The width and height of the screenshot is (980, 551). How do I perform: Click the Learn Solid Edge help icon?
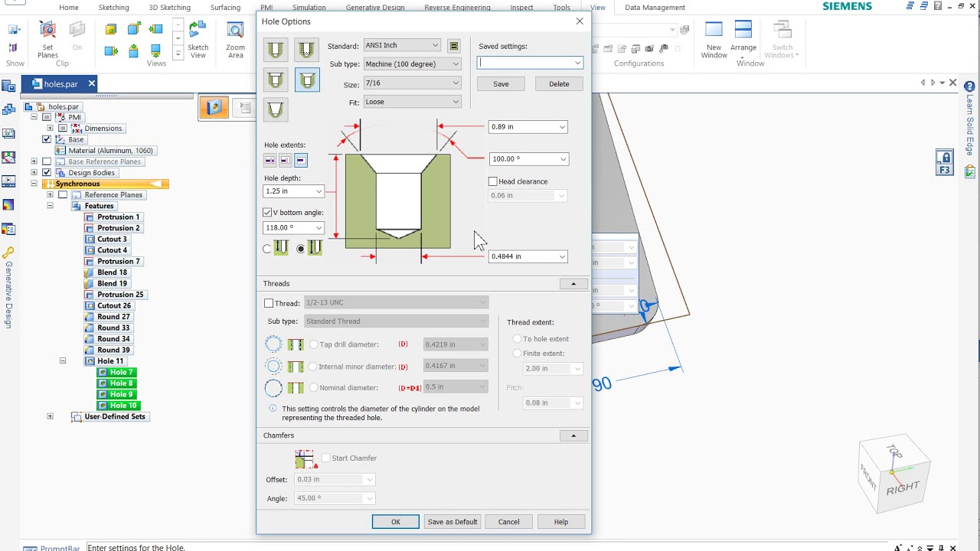(x=969, y=87)
